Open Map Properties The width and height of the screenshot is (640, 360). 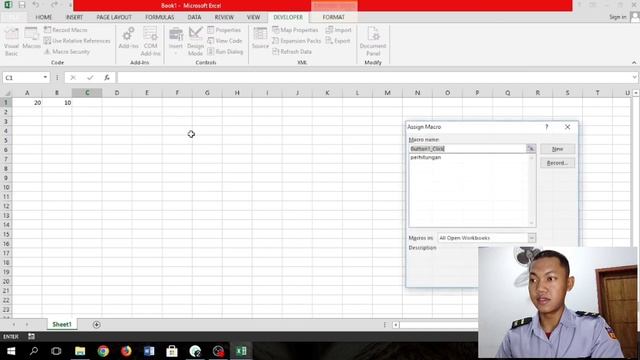(x=295, y=30)
